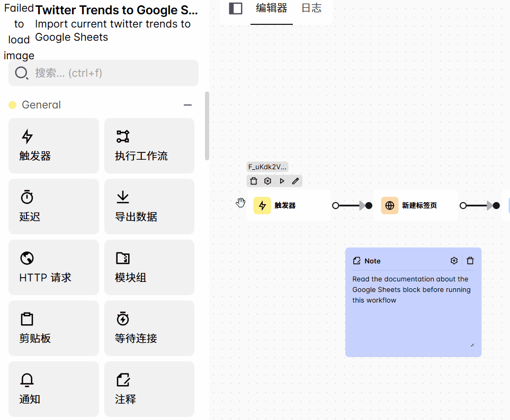The height and width of the screenshot is (420, 510).
Task: Click the block list scrollbar
Action: [207, 126]
